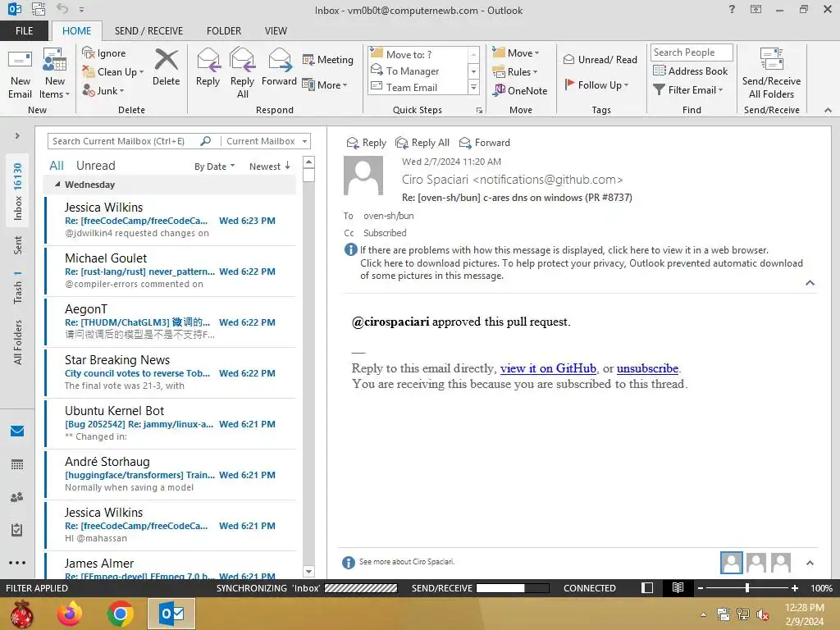Open Star Breaking News email
This screenshot has width=840, height=630.
(x=171, y=373)
